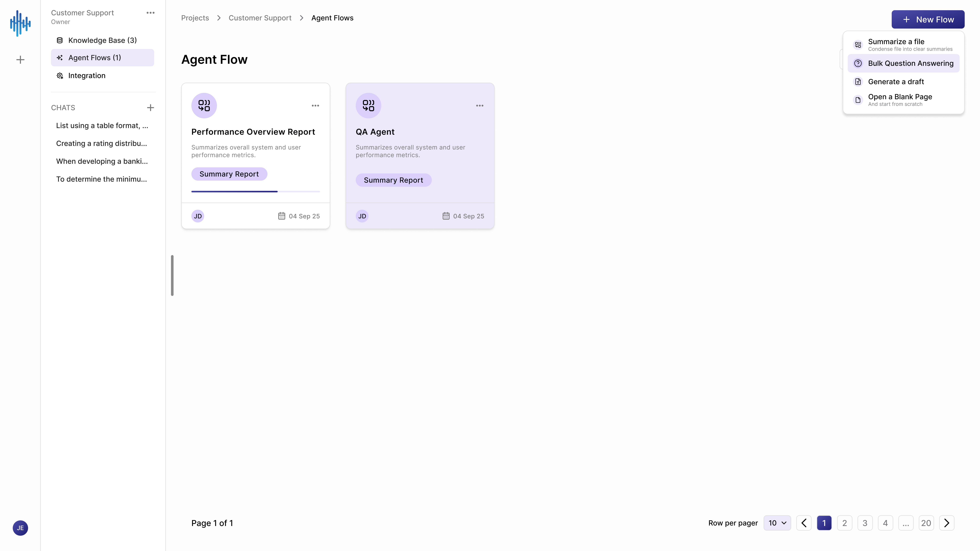The image size is (980, 551).
Task: Click the New Flow button
Action: tap(928, 19)
